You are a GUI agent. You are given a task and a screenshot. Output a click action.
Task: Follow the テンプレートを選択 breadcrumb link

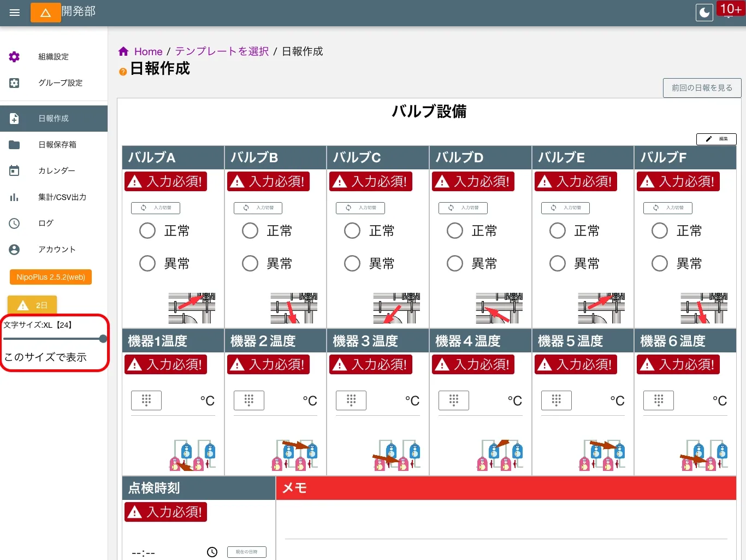[x=222, y=51]
